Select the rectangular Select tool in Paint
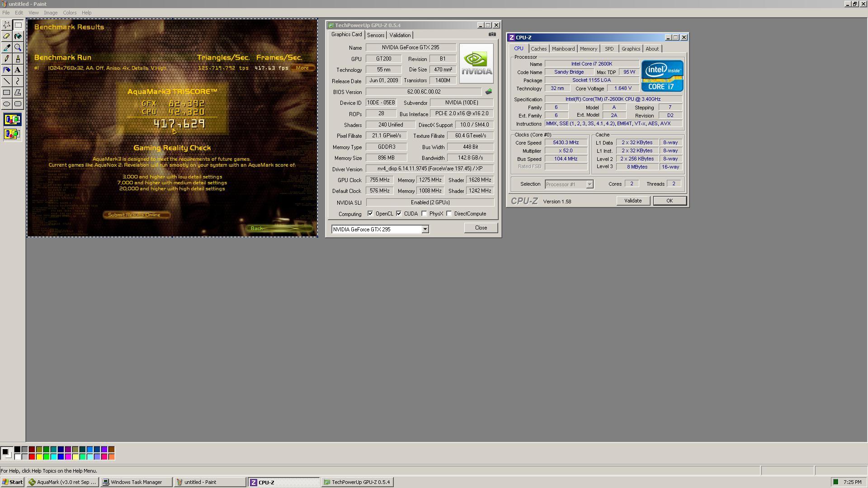This screenshot has width=868, height=488. pyautogui.click(x=18, y=25)
